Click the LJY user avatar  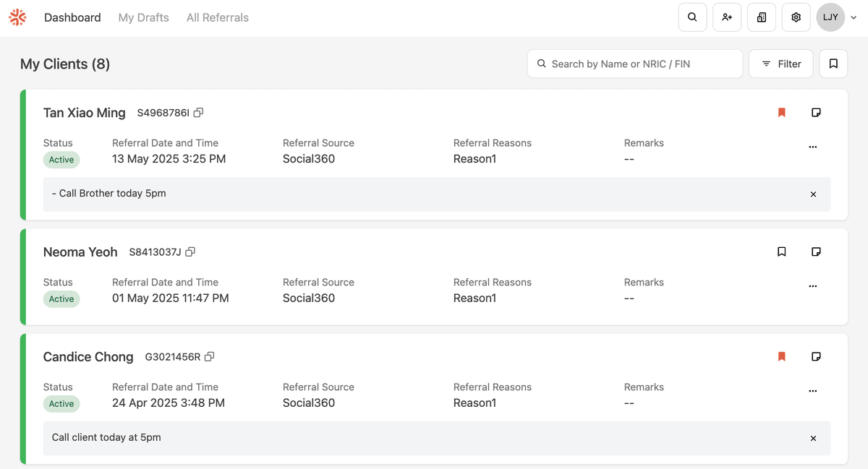pos(830,17)
